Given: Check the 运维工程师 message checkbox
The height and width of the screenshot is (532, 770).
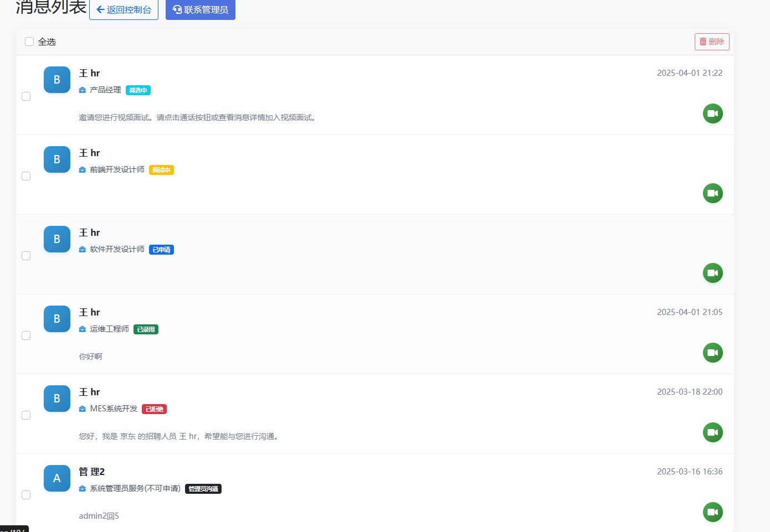Looking at the screenshot, I should click(26, 335).
